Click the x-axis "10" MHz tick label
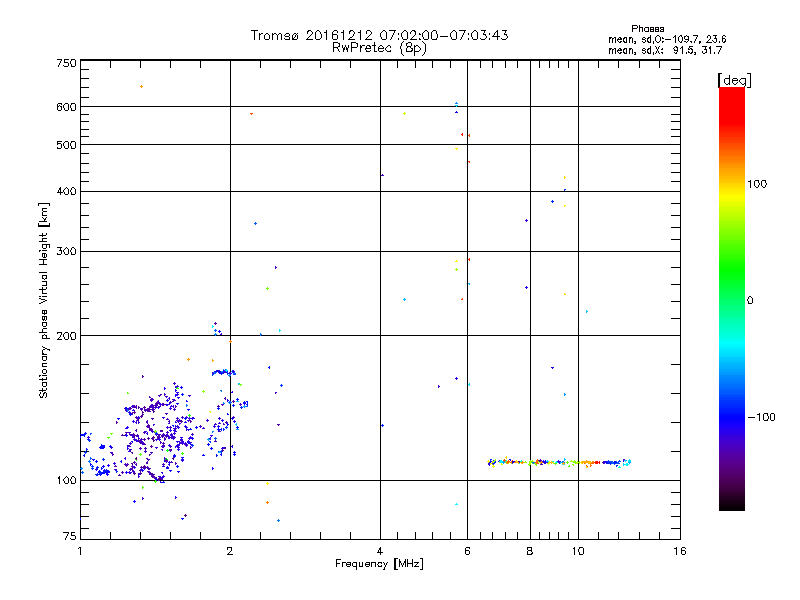 click(x=578, y=551)
